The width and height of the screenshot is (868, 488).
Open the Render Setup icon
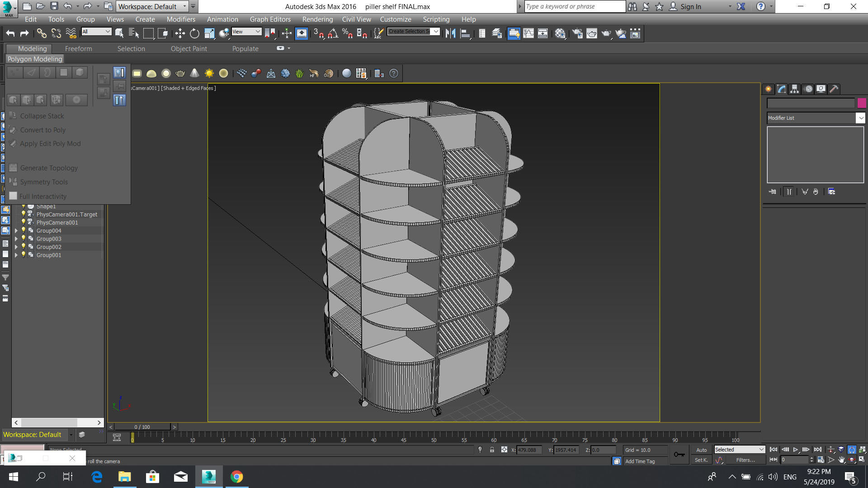tap(577, 33)
